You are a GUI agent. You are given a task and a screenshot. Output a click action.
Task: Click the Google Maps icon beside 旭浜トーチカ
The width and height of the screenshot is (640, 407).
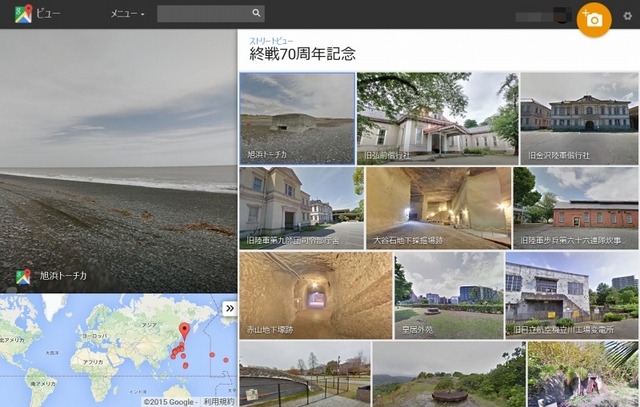(22, 277)
